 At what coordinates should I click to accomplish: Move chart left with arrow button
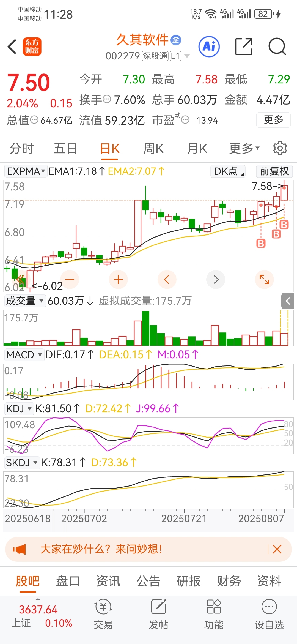tap(167, 280)
